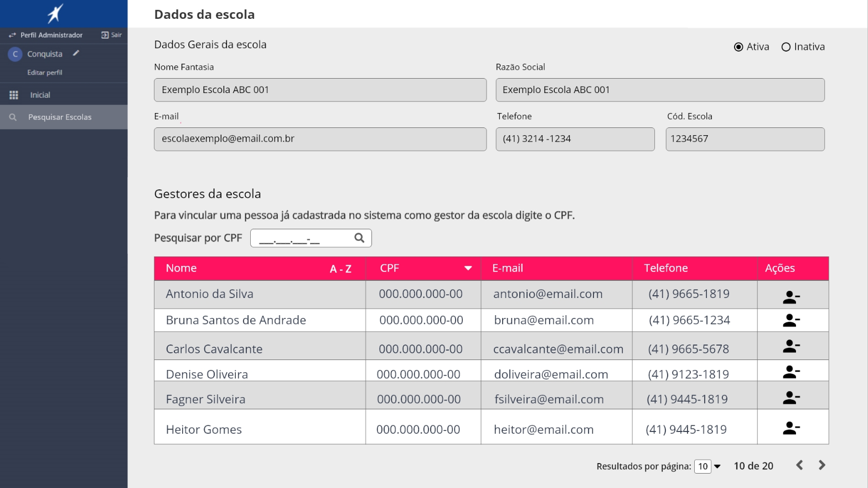Remove gestor Antonio da Silva

click(792, 297)
